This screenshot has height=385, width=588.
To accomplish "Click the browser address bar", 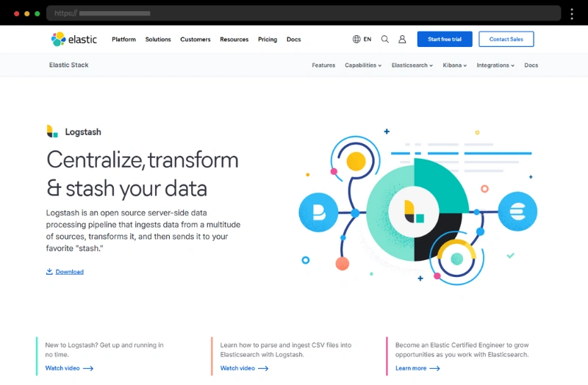I will (x=304, y=13).
